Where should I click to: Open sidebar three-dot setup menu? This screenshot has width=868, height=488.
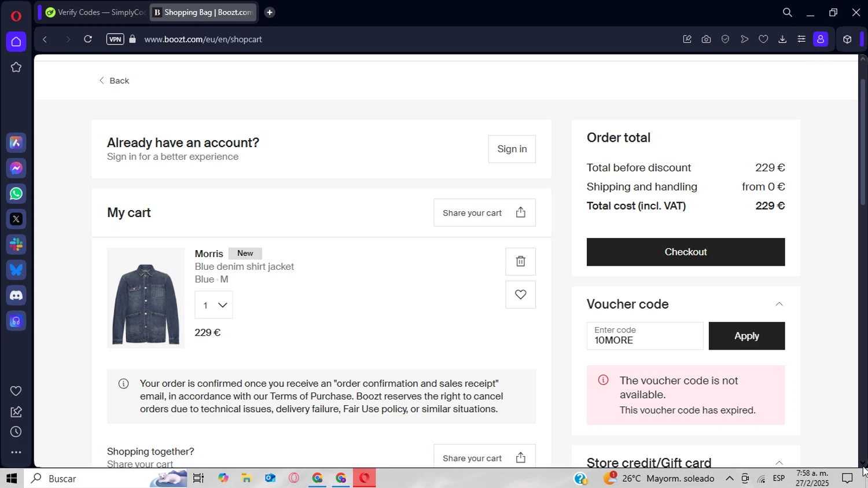click(x=16, y=452)
